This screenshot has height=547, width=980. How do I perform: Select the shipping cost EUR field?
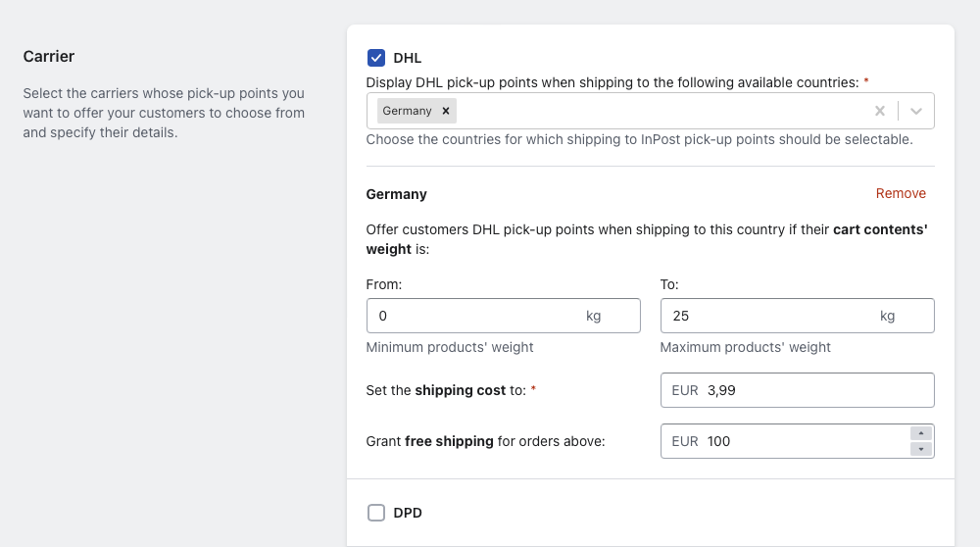tap(797, 390)
